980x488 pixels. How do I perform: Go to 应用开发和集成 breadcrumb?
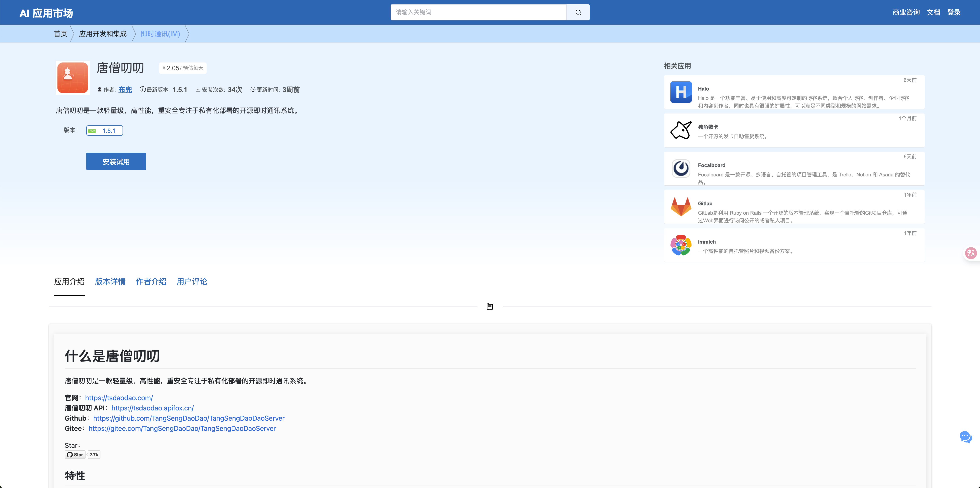[x=103, y=34]
